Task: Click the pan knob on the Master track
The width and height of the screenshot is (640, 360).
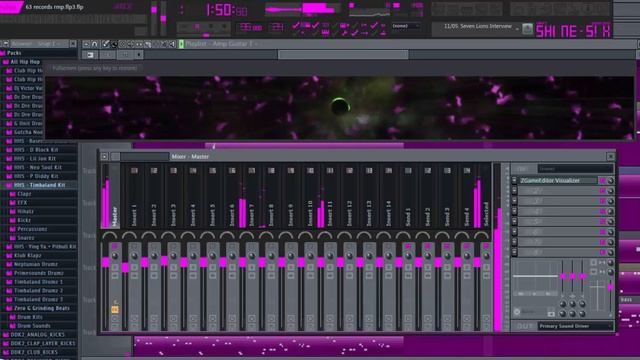Action: (x=115, y=256)
